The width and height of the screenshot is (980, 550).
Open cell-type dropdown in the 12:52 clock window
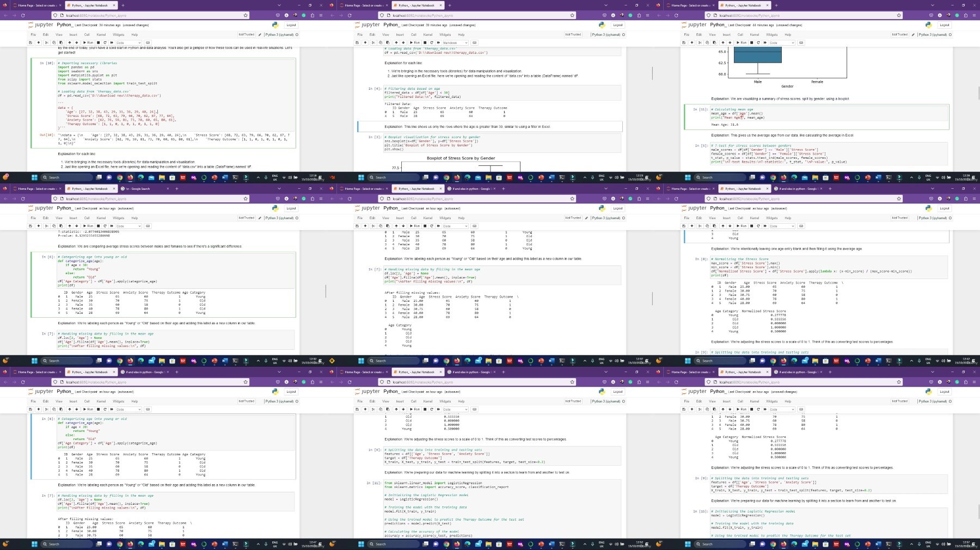456,409
